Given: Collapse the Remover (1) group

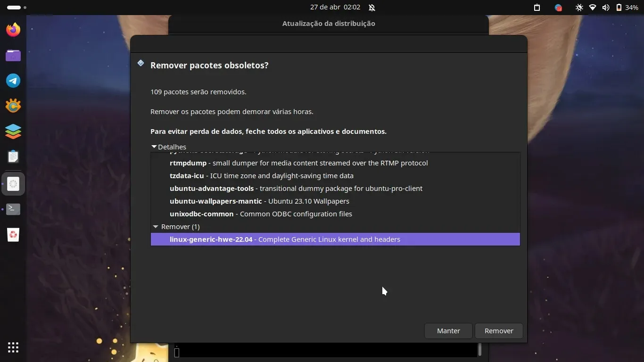Looking at the screenshot, I should pyautogui.click(x=156, y=227).
